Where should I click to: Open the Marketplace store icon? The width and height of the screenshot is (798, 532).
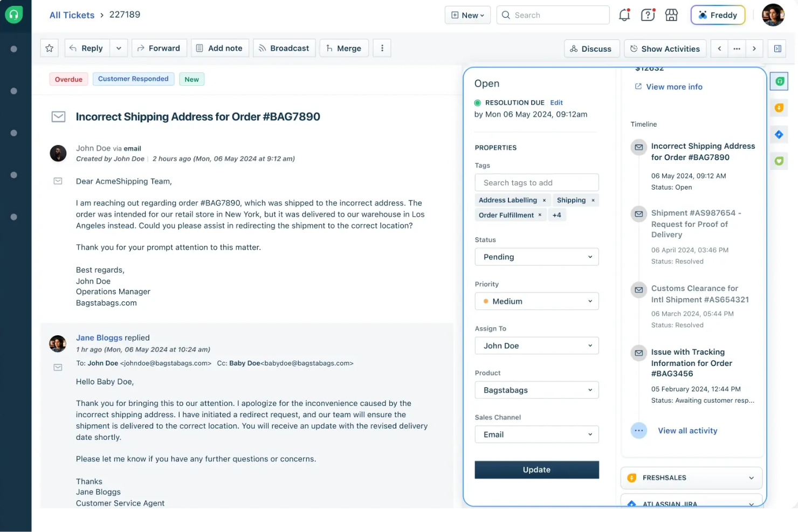[671, 15]
